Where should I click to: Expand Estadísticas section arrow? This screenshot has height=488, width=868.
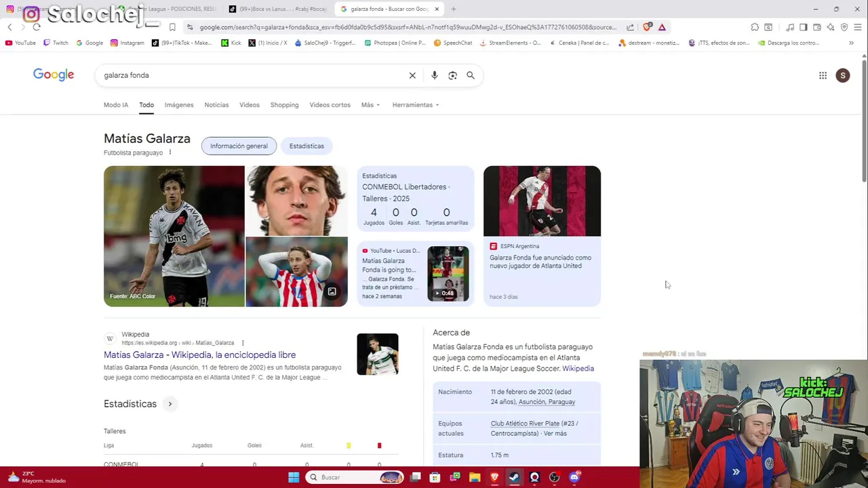(170, 404)
